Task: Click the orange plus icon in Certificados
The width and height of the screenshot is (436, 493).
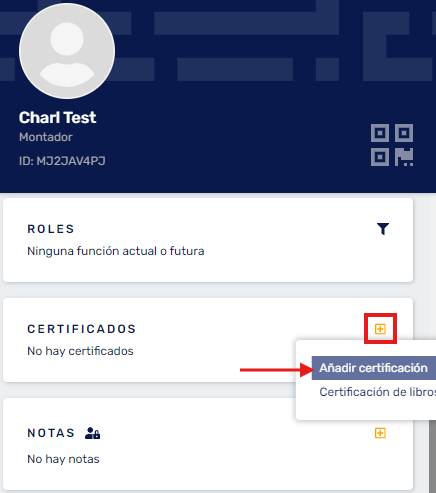Action: click(380, 329)
